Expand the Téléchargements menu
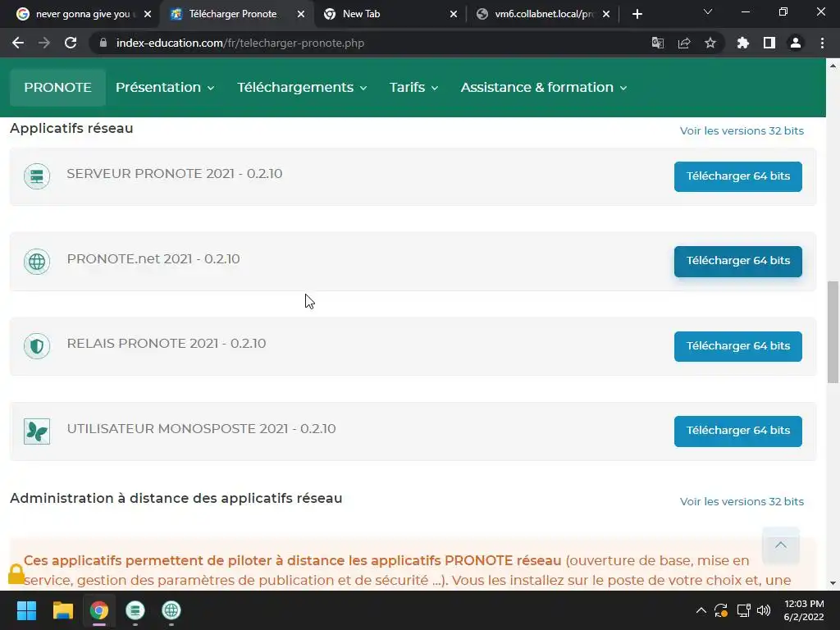The image size is (840, 630). 302,87
